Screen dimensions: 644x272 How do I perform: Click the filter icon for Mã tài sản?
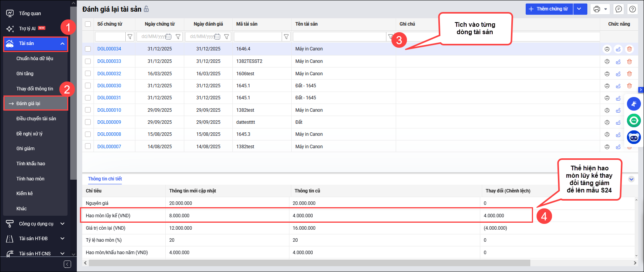coord(286,36)
